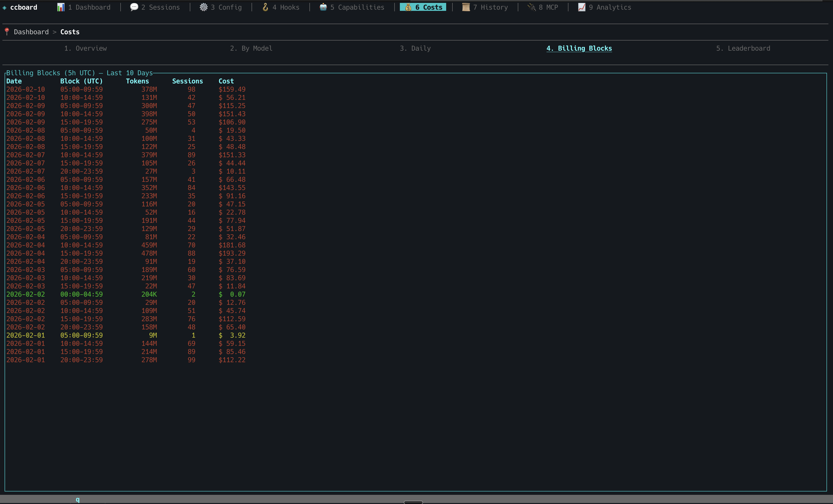Switch to the Overview sub-tab
Image resolution: width=833 pixels, height=504 pixels.
point(86,48)
